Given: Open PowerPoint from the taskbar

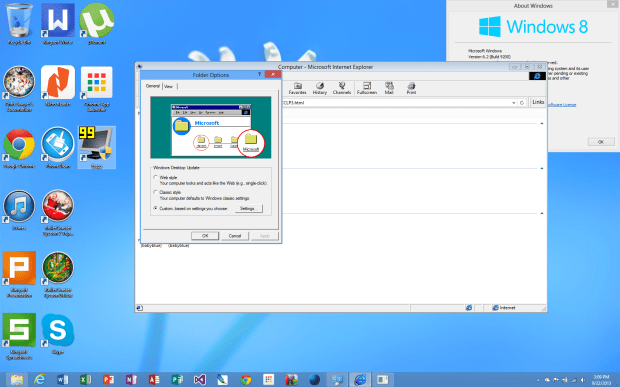Looking at the screenshot, I should [108, 379].
